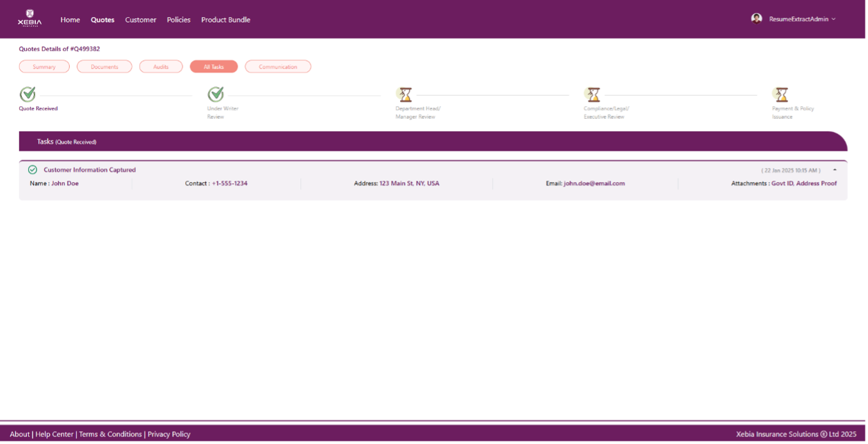Switch to the Communication tab
This screenshot has width=868, height=444.
click(278, 66)
